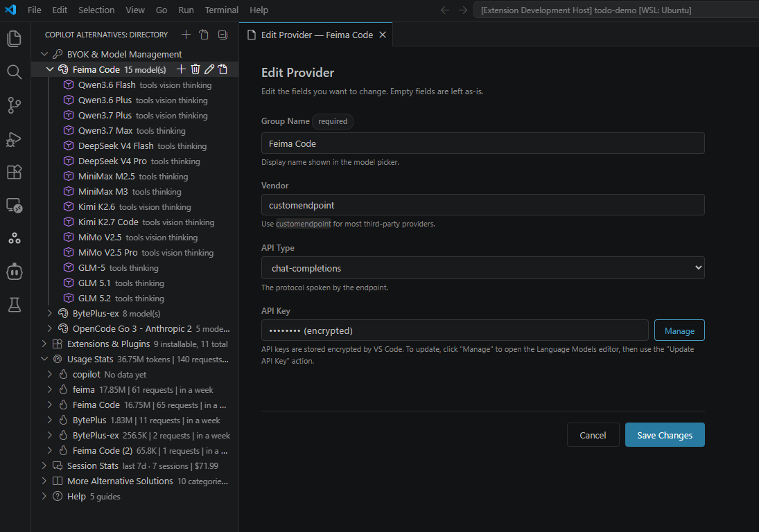Viewport: 759px width, 532px height.
Task: Open the View menu
Action: click(x=135, y=10)
